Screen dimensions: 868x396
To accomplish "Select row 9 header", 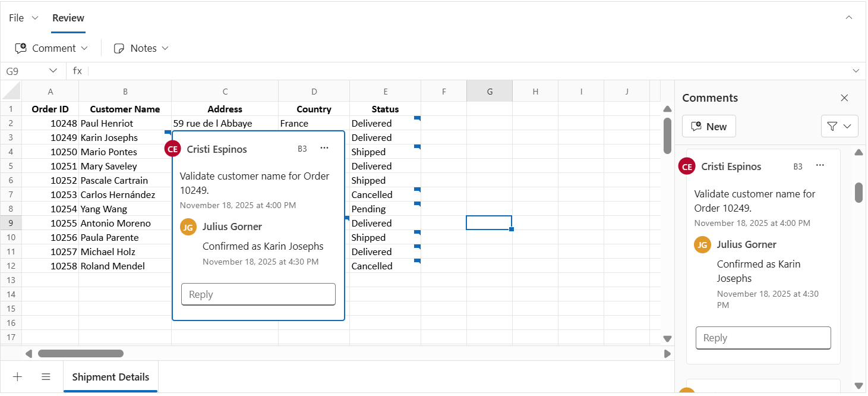I will click(x=11, y=223).
